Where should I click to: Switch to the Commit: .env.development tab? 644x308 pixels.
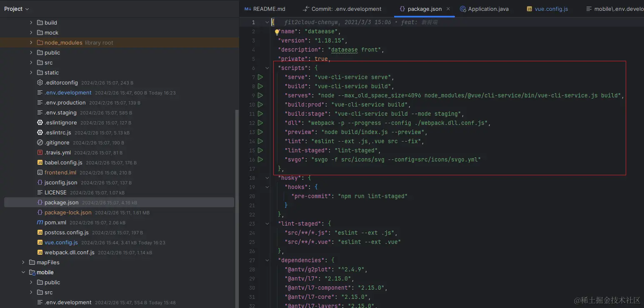pyautogui.click(x=342, y=9)
